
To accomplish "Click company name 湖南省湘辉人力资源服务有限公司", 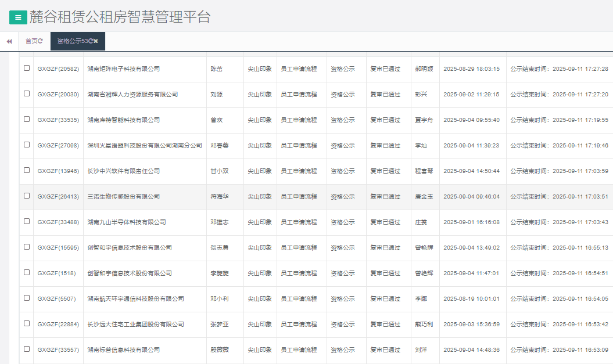I will (x=132, y=94).
